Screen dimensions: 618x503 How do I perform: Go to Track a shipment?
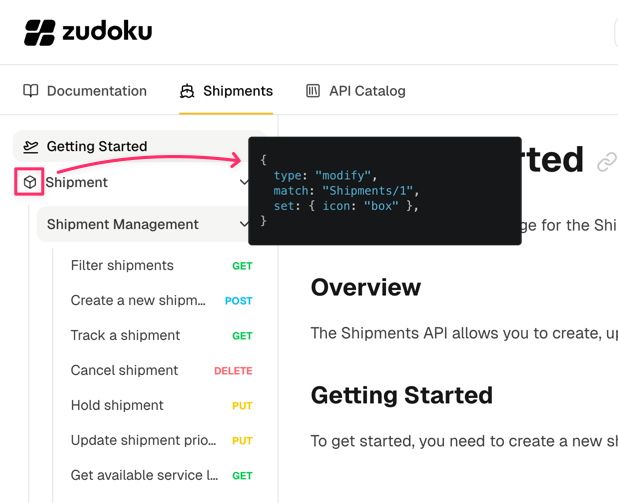(x=125, y=336)
